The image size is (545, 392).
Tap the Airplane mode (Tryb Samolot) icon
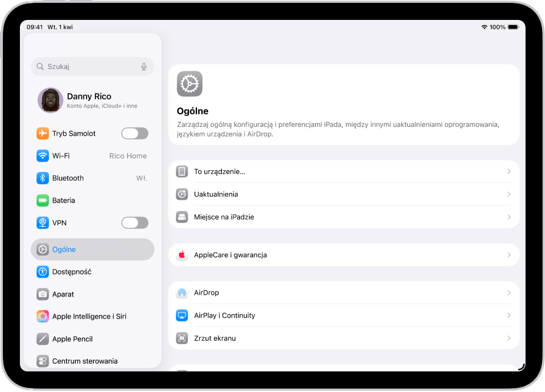tap(43, 134)
